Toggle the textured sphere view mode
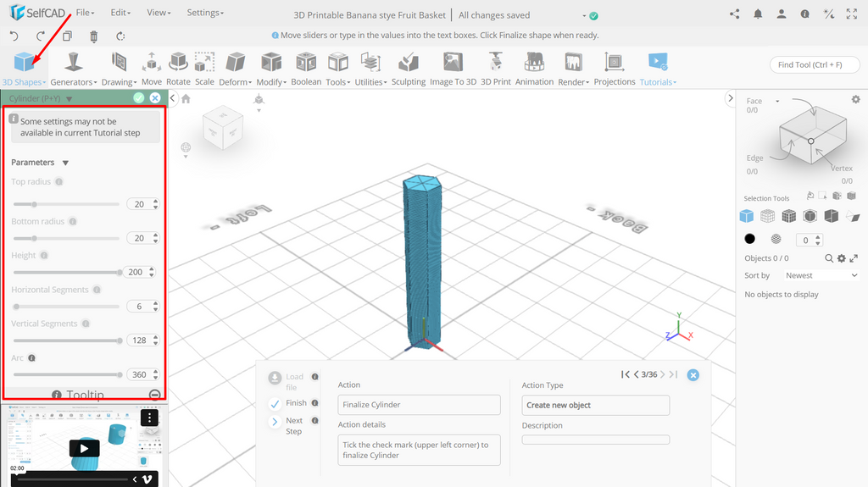Image resolution: width=868 pixels, height=487 pixels. pos(776,239)
